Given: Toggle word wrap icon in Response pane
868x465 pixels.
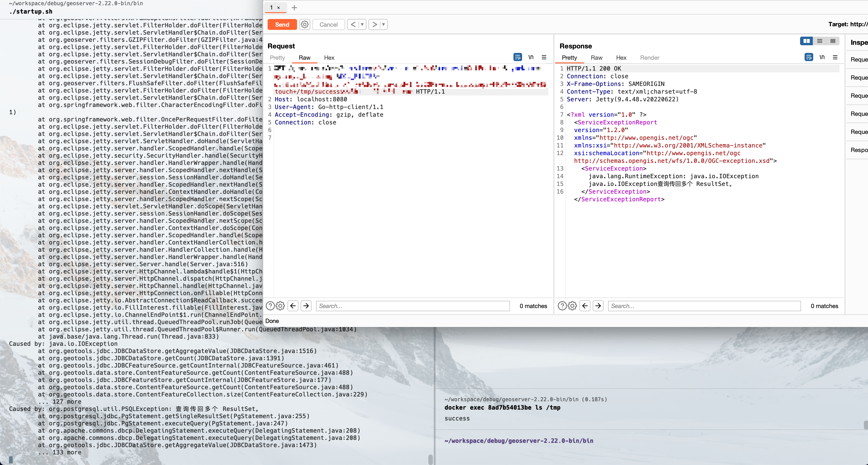Looking at the screenshot, I should pyautogui.click(x=809, y=57).
